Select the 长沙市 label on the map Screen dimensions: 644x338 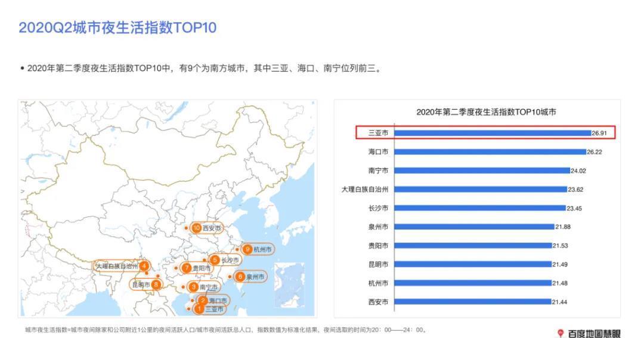click(x=230, y=261)
